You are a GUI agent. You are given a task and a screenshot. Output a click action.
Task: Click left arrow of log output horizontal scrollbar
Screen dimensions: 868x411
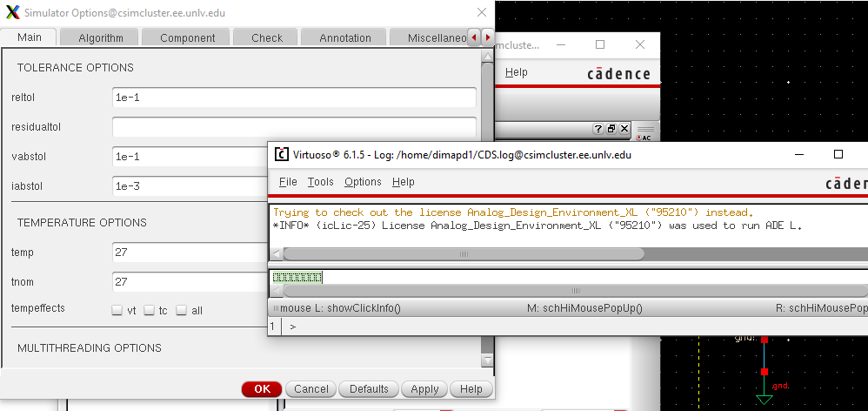click(x=277, y=254)
